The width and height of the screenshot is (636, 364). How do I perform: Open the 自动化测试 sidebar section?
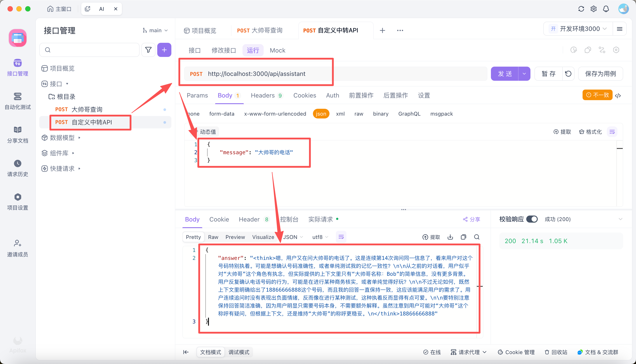tap(17, 101)
